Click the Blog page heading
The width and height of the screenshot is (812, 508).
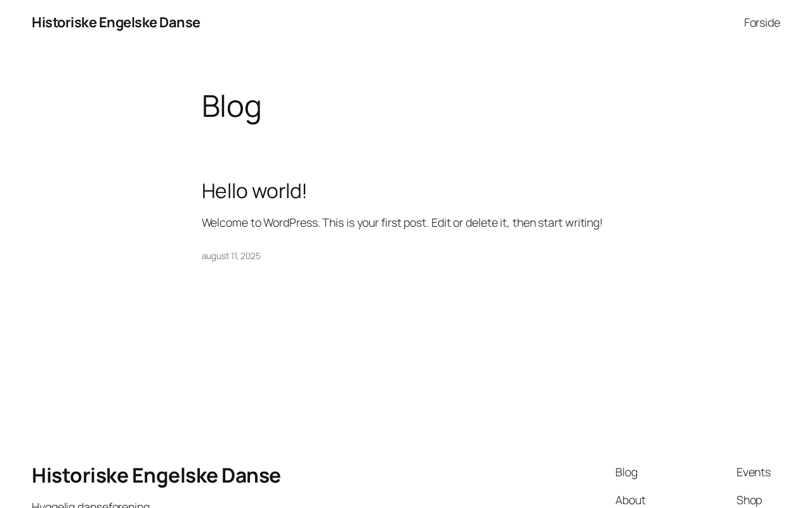(232, 106)
